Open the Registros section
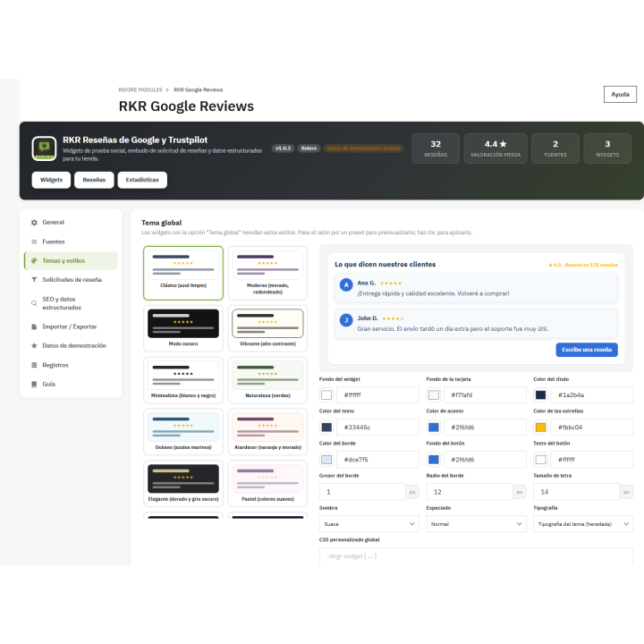The height and width of the screenshot is (644, 644). pos(71,365)
